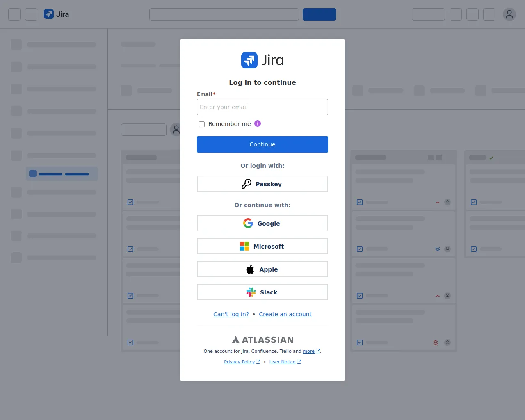Sign in with the Google option
The image size is (525, 420).
262,223
